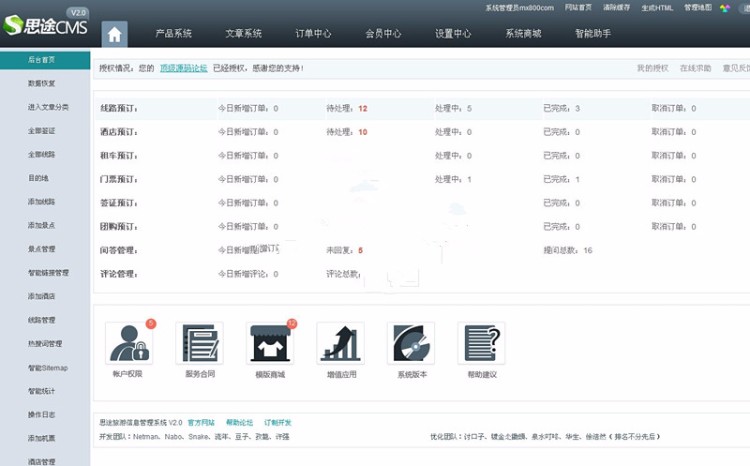
Task: Open the 订单中心 menu
Action: pyautogui.click(x=313, y=33)
